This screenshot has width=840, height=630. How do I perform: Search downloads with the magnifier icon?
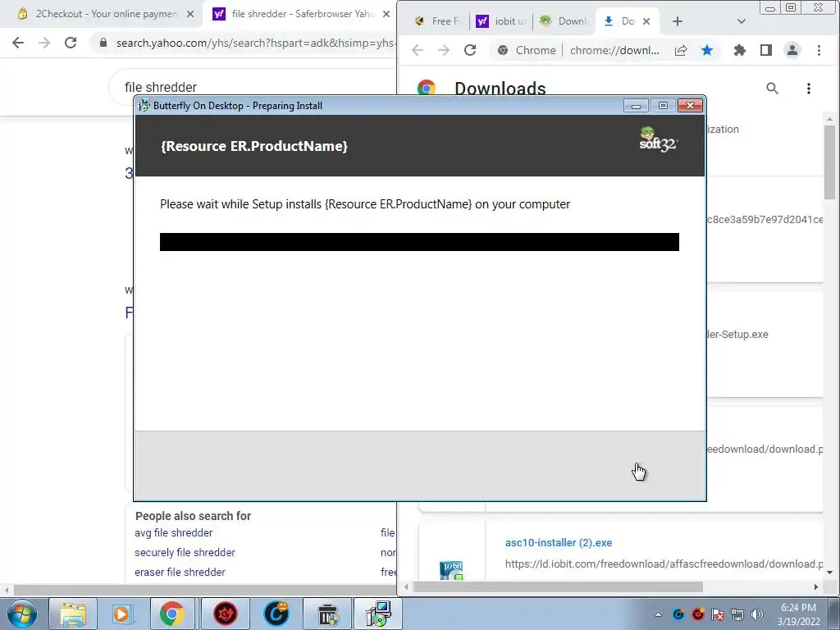pos(772,89)
